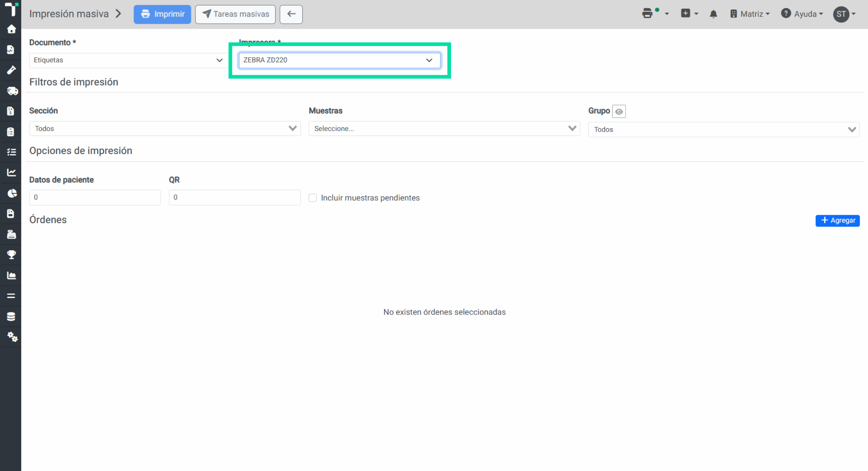Open the two-bar equals icon
This screenshot has height=471, width=868.
tap(11, 296)
